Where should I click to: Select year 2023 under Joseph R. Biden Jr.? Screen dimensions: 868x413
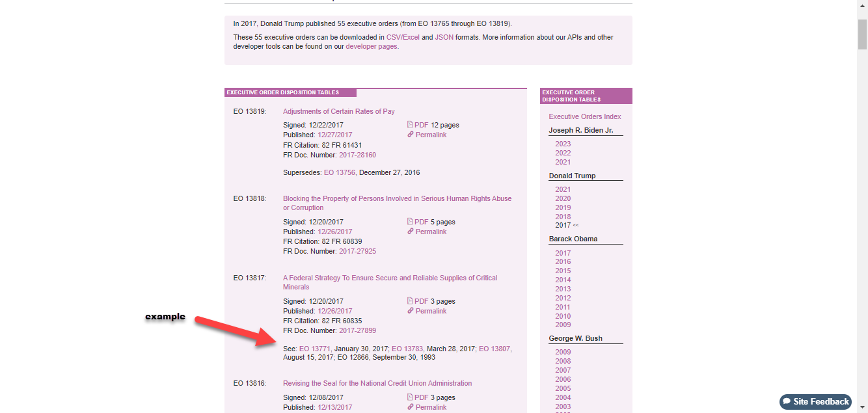[563, 144]
